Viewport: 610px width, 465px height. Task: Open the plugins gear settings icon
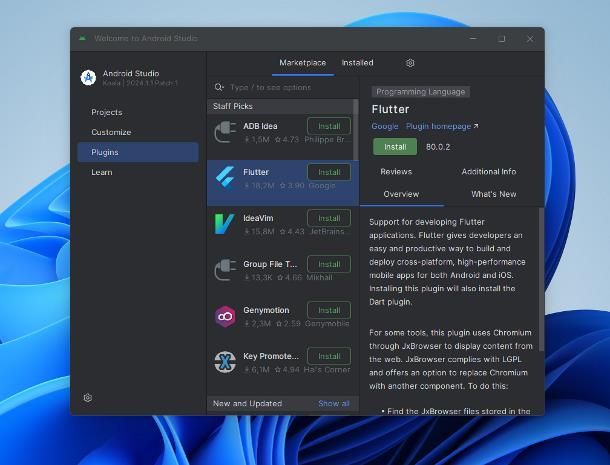click(410, 63)
